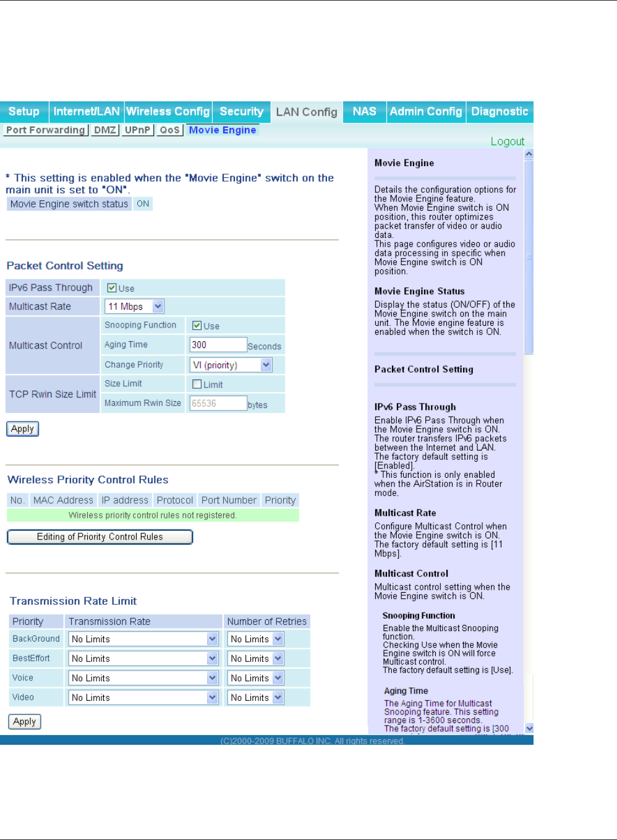The image size is (617, 840).
Task: Open the DMZ submenu
Action: point(105,130)
